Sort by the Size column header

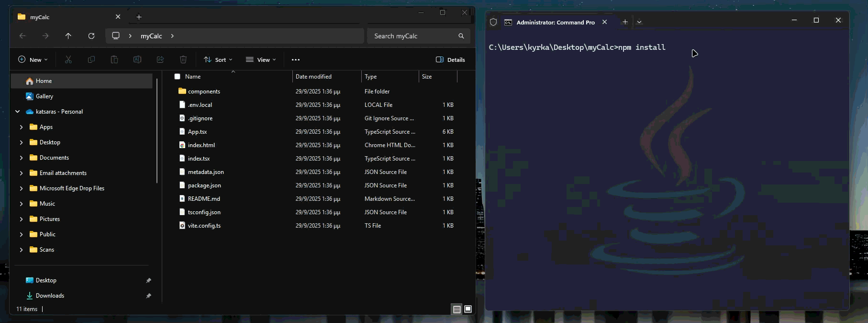coord(438,77)
